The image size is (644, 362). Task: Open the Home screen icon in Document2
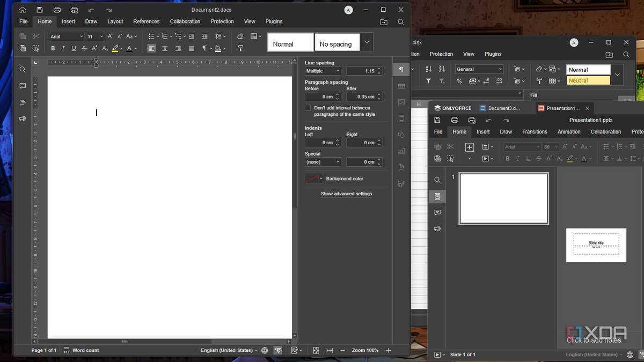coord(23,10)
